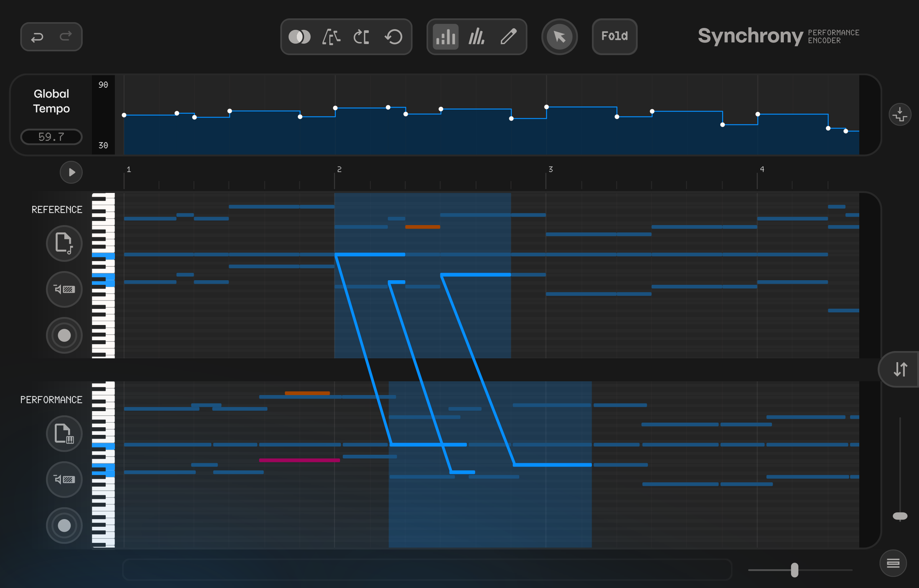Toggle REFERENCE track speaker keyboard monitor
The image size is (919, 588).
tap(64, 289)
